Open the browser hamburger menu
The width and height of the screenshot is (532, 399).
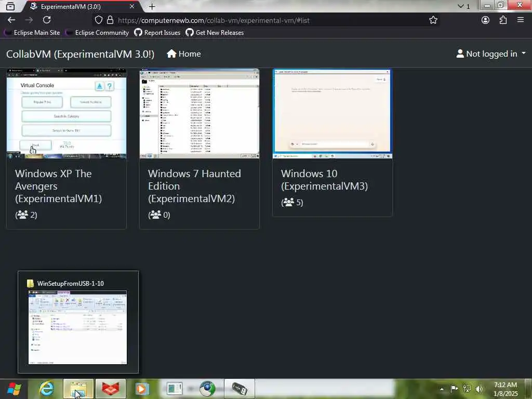pyautogui.click(x=521, y=20)
